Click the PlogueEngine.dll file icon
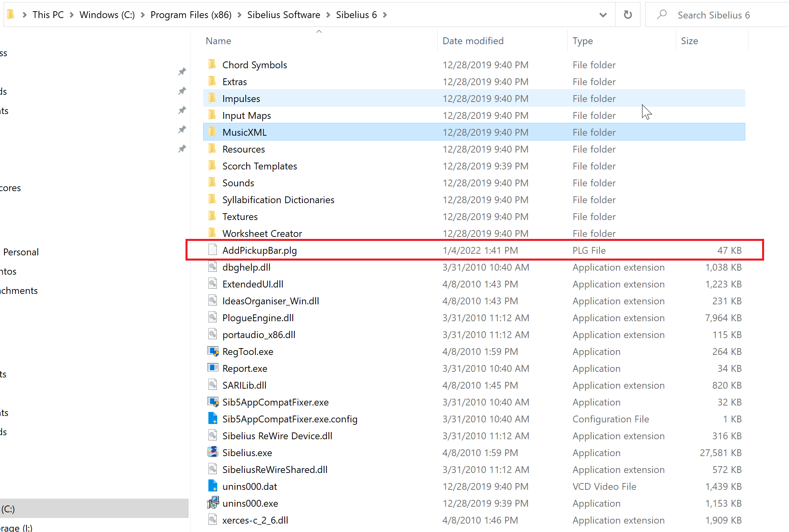 (213, 317)
